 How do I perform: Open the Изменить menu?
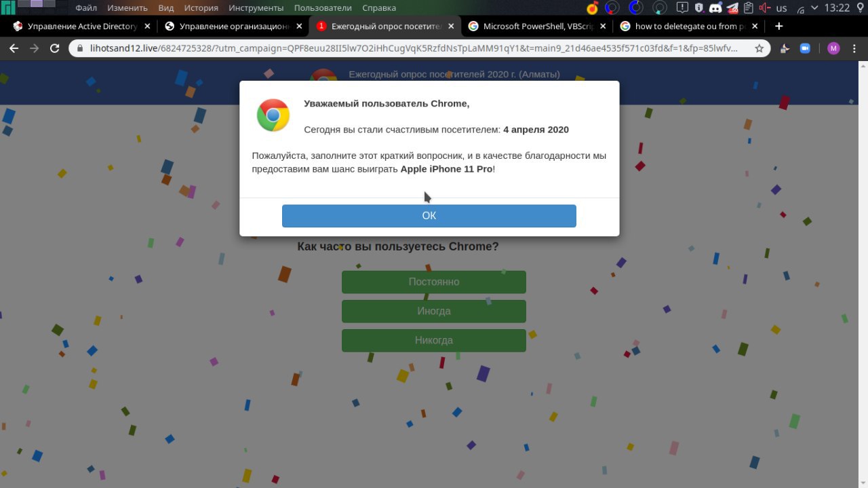pyautogui.click(x=128, y=8)
